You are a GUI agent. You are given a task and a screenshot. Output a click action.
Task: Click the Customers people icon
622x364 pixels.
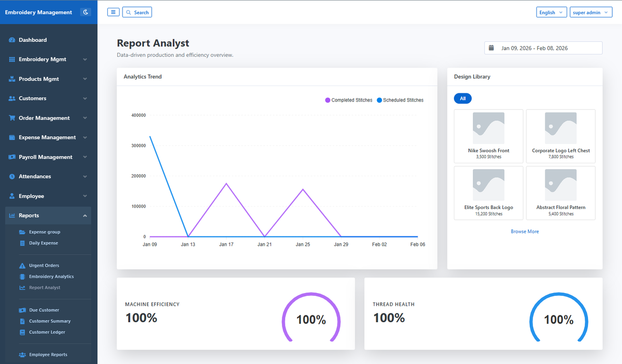(x=12, y=98)
